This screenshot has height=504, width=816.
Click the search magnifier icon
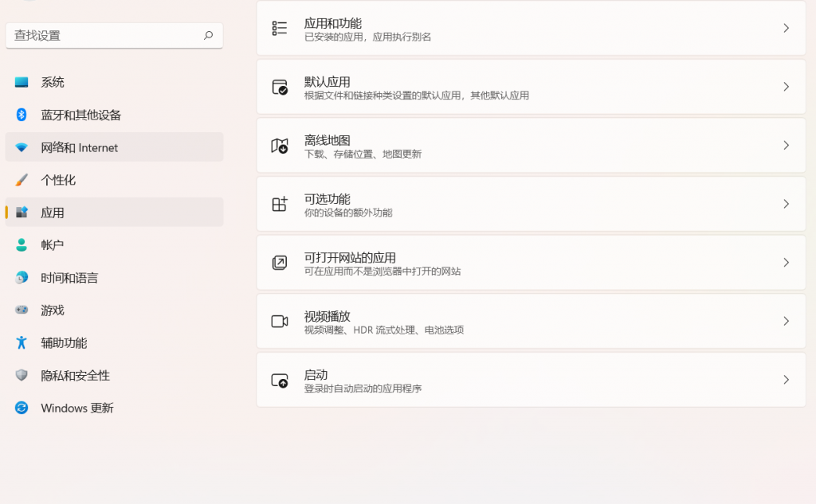pyautogui.click(x=208, y=35)
